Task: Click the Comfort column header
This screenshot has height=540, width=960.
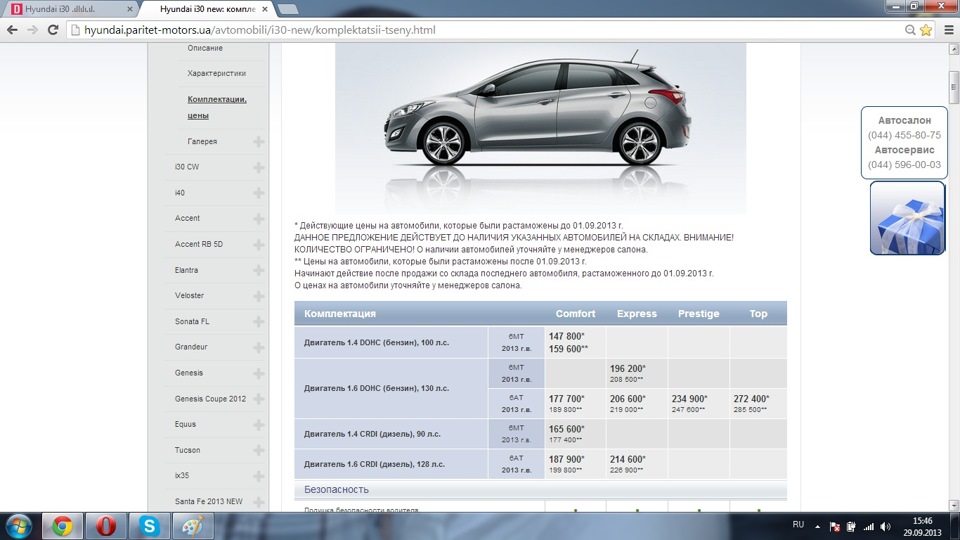Action: pos(575,313)
